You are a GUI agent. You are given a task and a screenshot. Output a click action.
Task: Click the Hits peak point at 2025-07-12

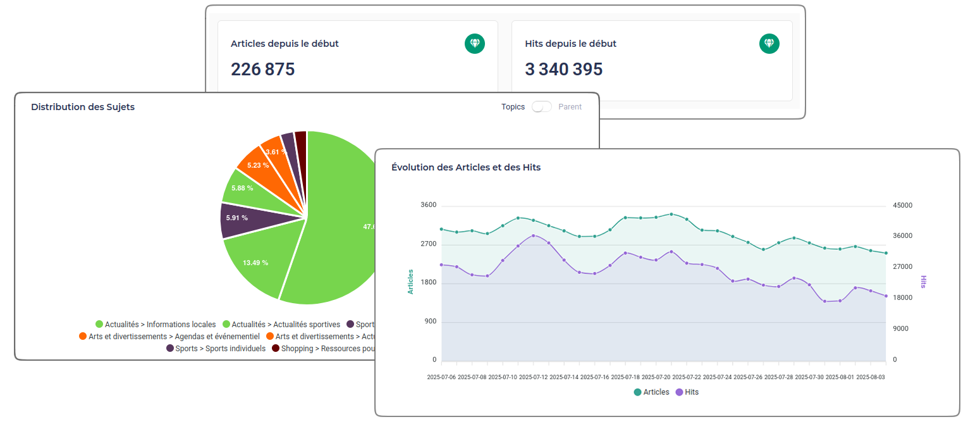[534, 235]
